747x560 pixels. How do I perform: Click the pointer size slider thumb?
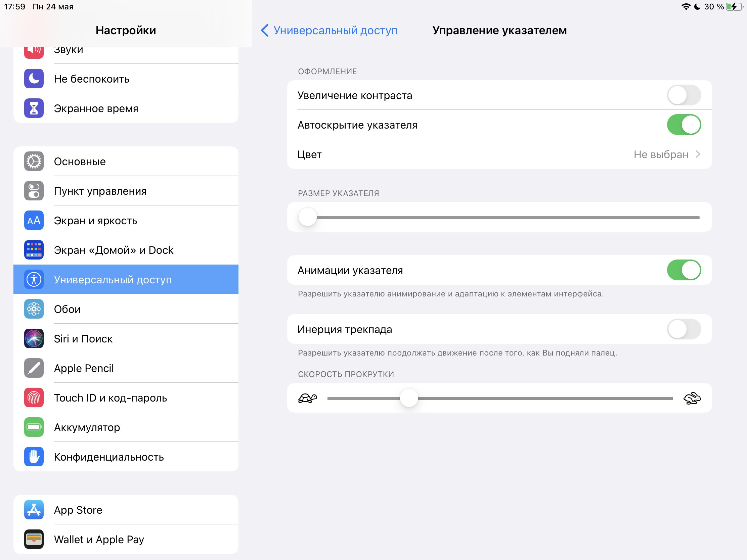308,217
